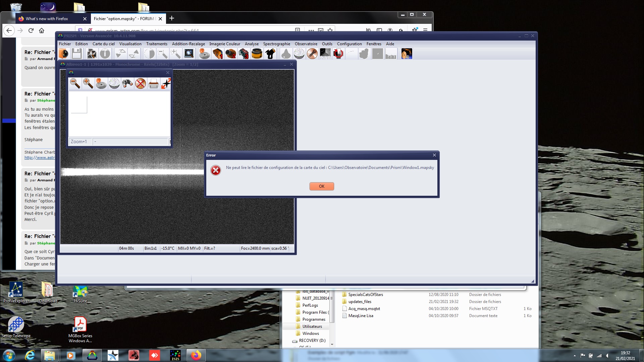
Task: Open the Spectrographie menu
Action: pos(276,44)
